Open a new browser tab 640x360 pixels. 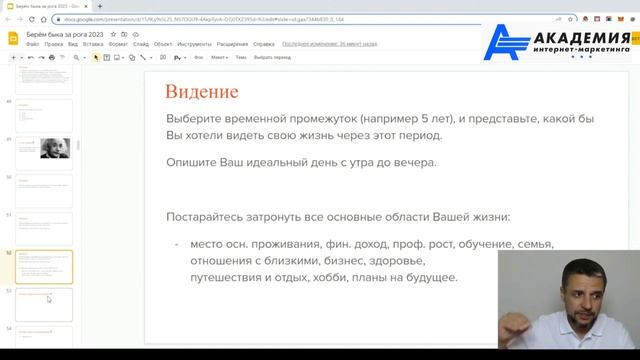pyautogui.click(x=100, y=7)
